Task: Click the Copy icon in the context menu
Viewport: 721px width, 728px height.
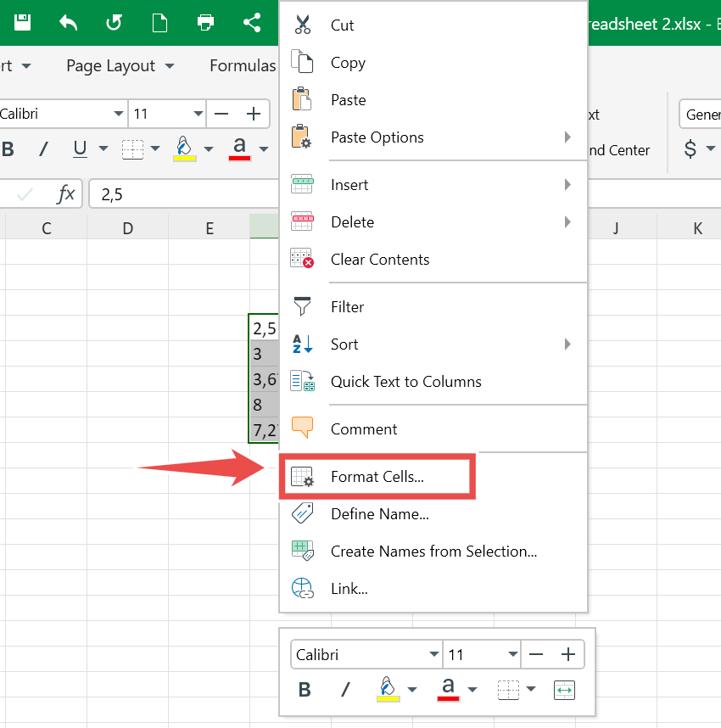Action: pos(302,62)
